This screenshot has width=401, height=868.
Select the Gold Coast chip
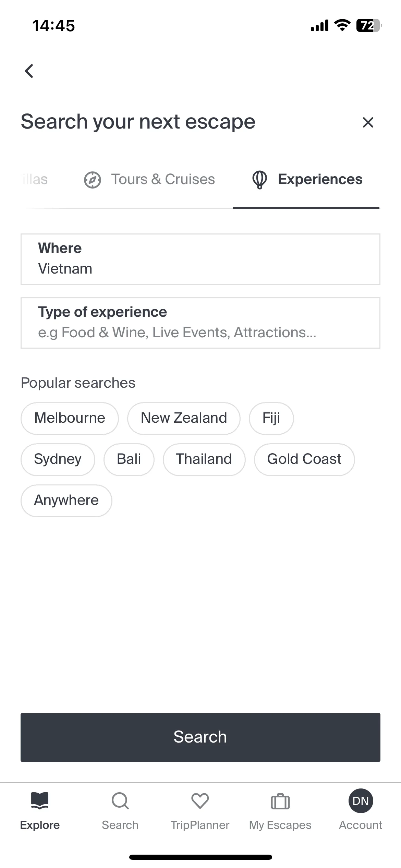304,459
